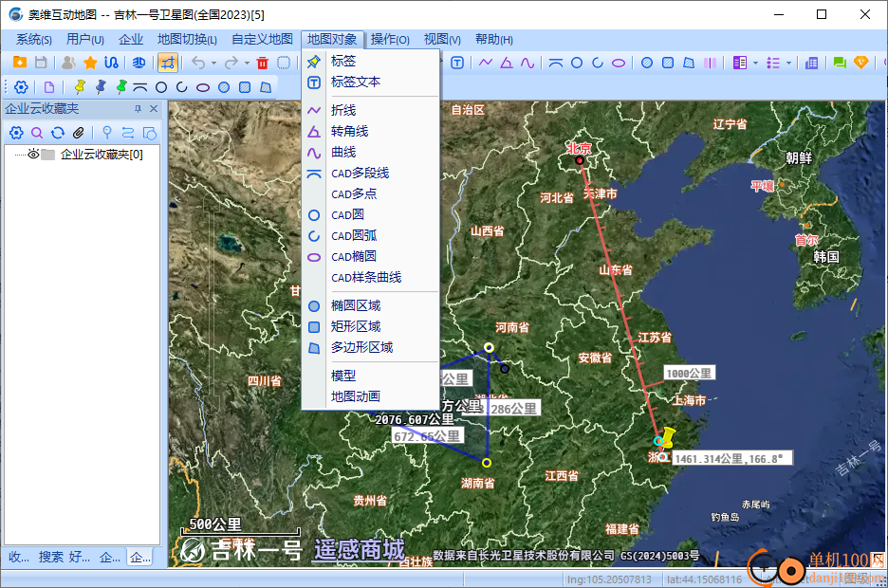The height and width of the screenshot is (588, 888).
Task: Click the paperclip attachment icon
Action: tap(78, 133)
